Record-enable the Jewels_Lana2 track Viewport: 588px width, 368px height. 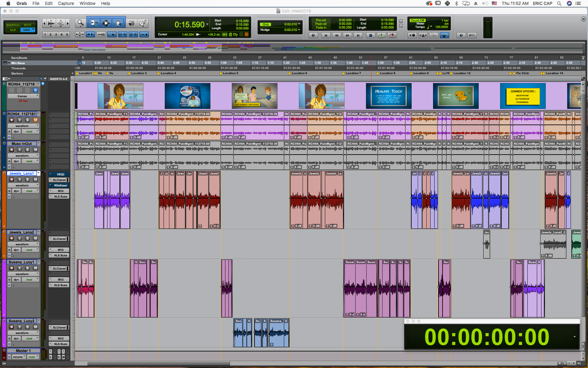tap(12, 238)
